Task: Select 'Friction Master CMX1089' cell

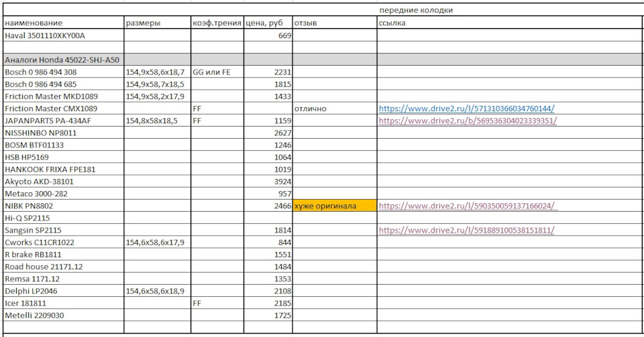Action: point(63,109)
